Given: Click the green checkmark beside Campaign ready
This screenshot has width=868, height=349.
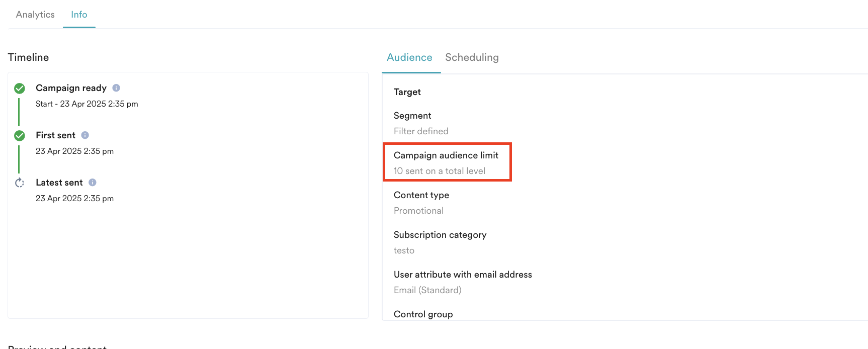Looking at the screenshot, I should [20, 89].
